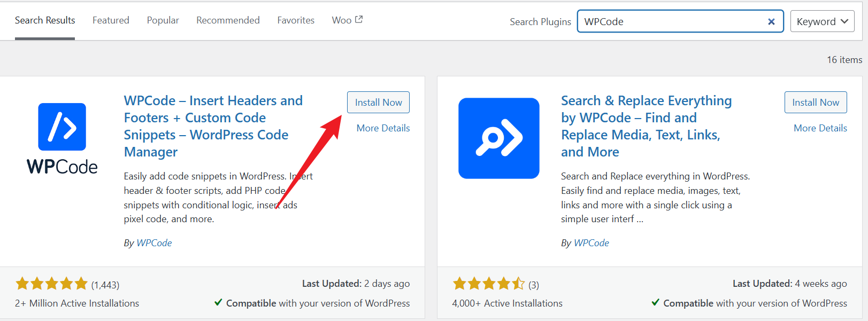The image size is (868, 321).
Task: Select the Search Results tab
Action: 45,20
